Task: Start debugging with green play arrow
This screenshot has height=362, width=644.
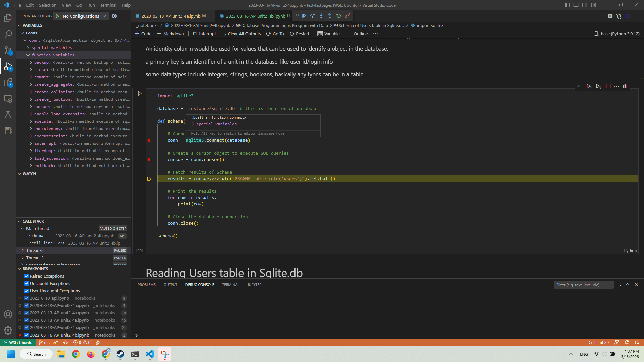Action: [x=57, y=16]
